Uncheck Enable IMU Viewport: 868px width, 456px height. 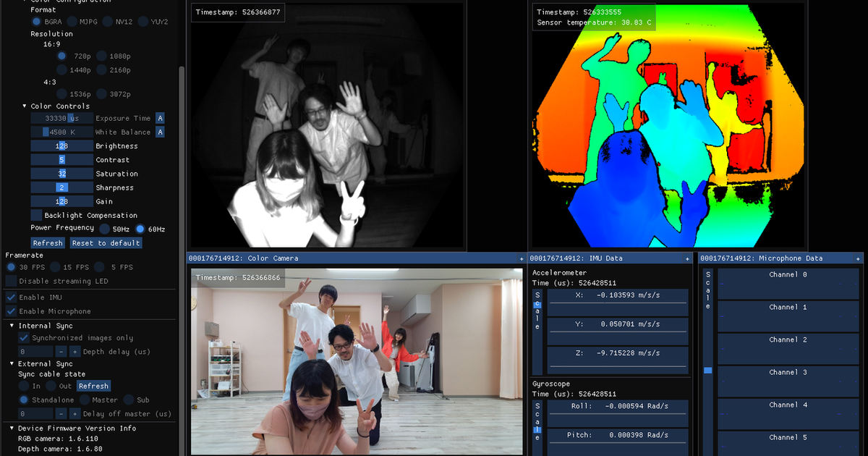tap(11, 297)
